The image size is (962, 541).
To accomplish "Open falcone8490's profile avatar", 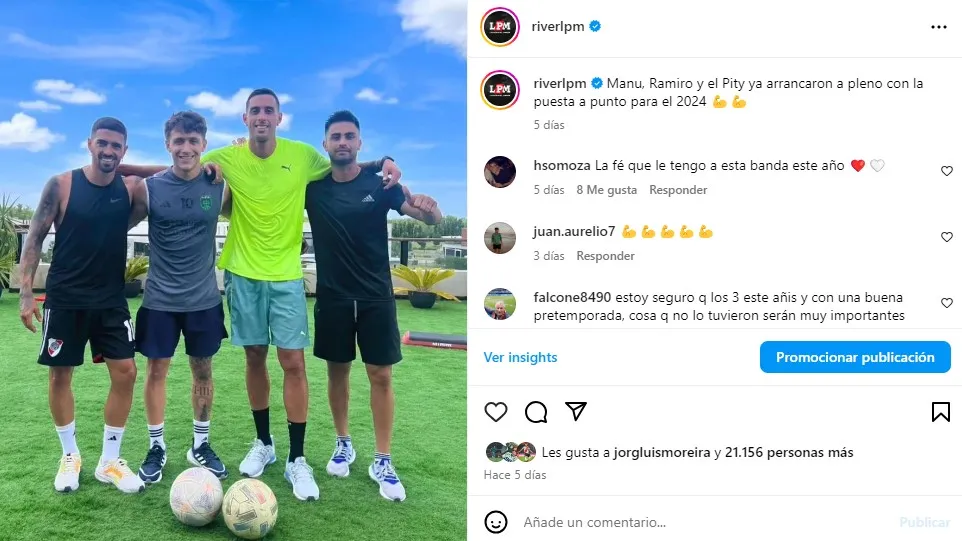I will [x=500, y=304].
